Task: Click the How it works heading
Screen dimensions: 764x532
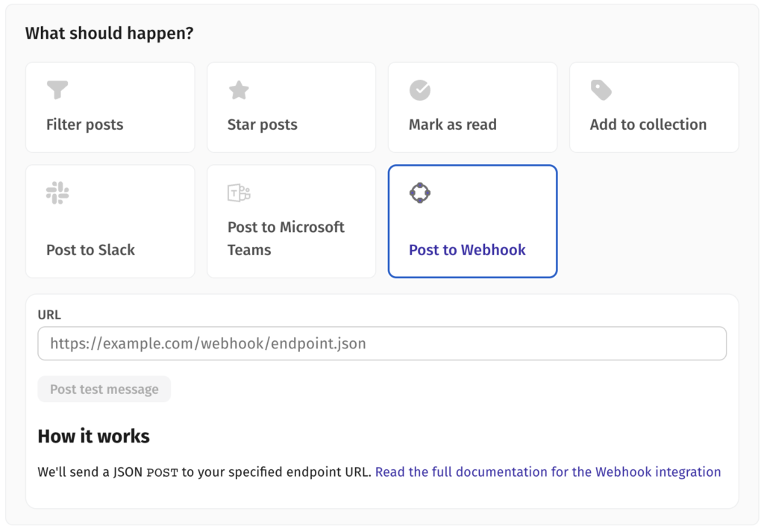Action: pos(93,436)
